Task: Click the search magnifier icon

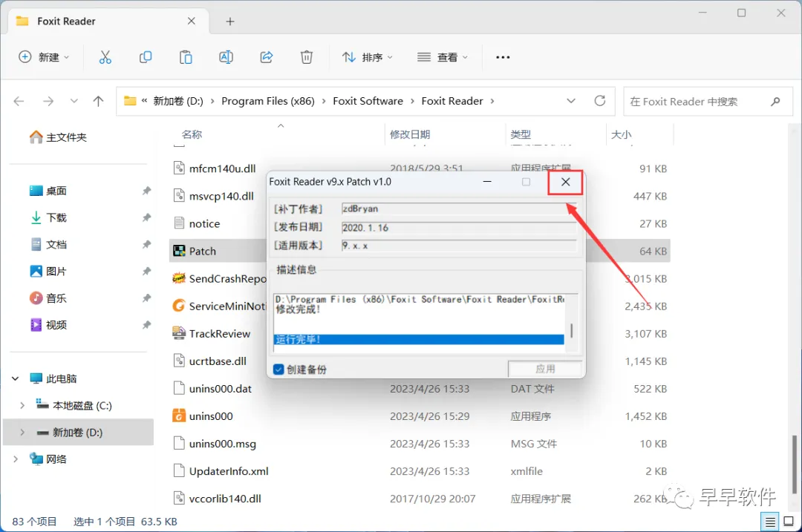Action: click(x=775, y=102)
